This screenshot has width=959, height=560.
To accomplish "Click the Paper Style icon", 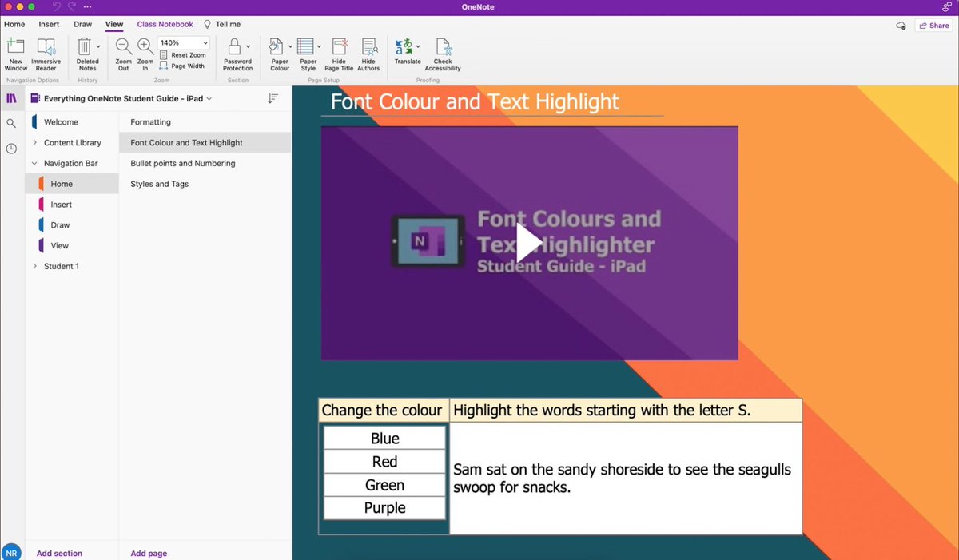I will pos(305,46).
